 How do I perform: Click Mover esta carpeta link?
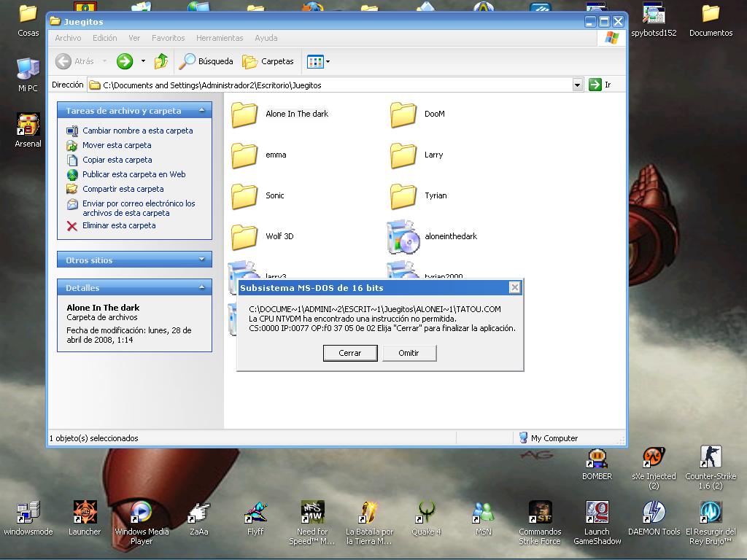(x=117, y=145)
